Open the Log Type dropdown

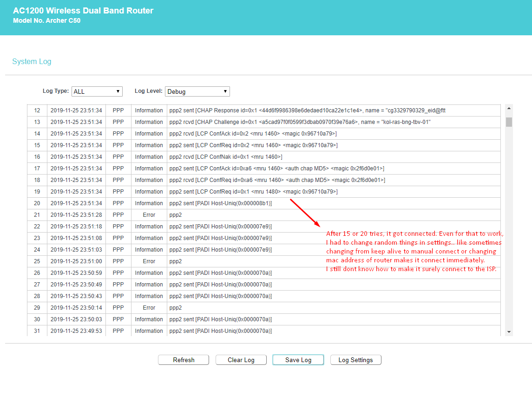click(x=97, y=91)
